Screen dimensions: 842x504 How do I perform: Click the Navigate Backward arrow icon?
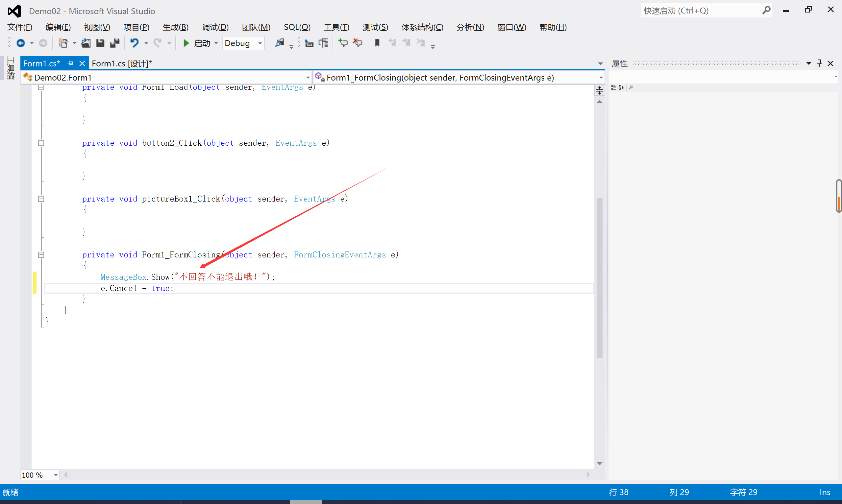[21, 43]
